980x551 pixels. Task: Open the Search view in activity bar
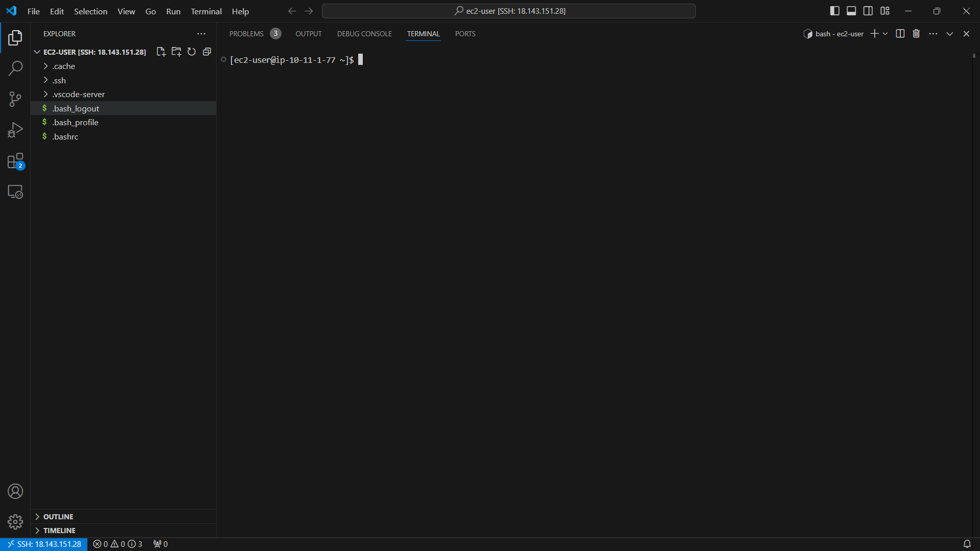[x=15, y=68]
